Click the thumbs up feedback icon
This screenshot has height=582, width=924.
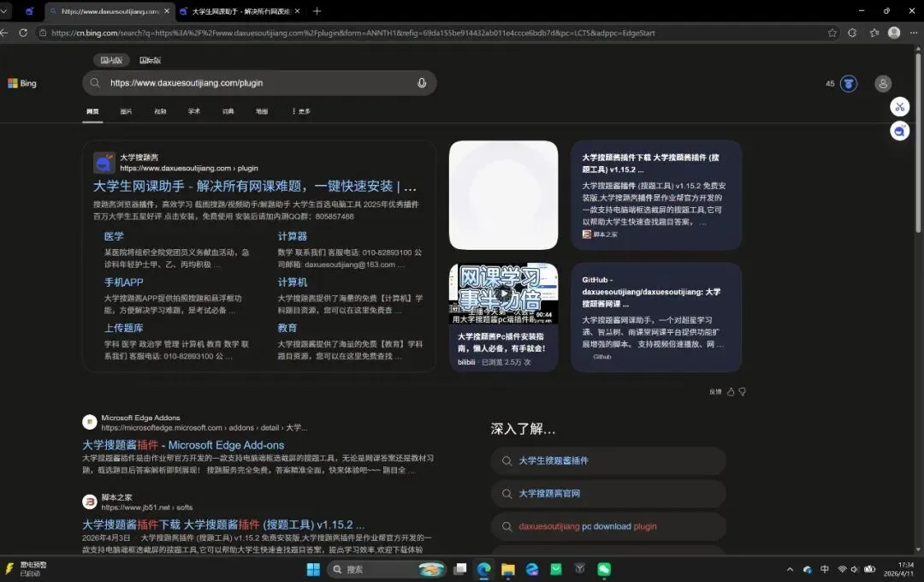pyautogui.click(x=731, y=391)
